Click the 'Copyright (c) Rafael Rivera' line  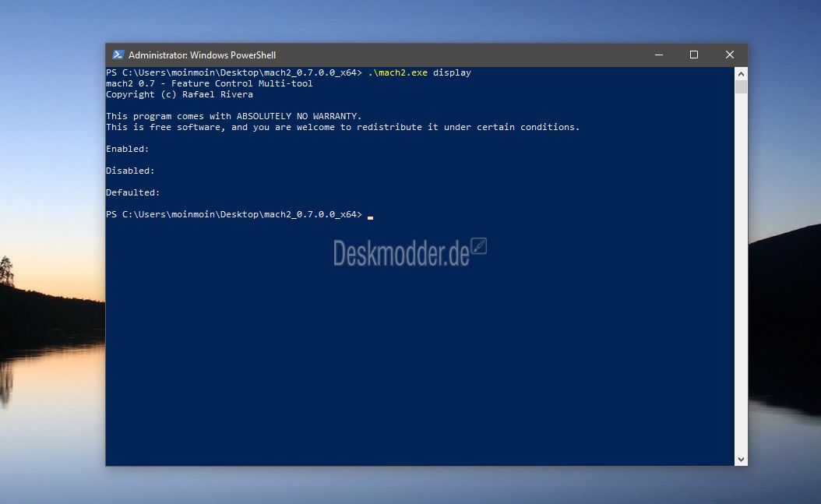point(179,95)
